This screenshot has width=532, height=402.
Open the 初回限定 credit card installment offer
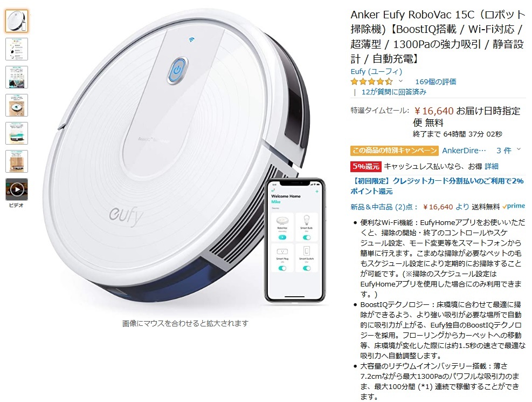tap(437, 186)
